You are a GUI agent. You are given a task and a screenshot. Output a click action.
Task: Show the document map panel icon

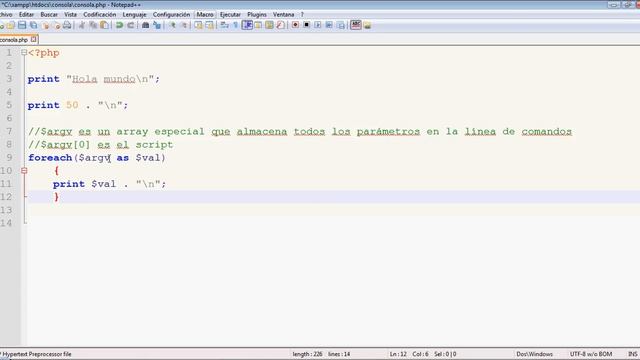point(269,25)
